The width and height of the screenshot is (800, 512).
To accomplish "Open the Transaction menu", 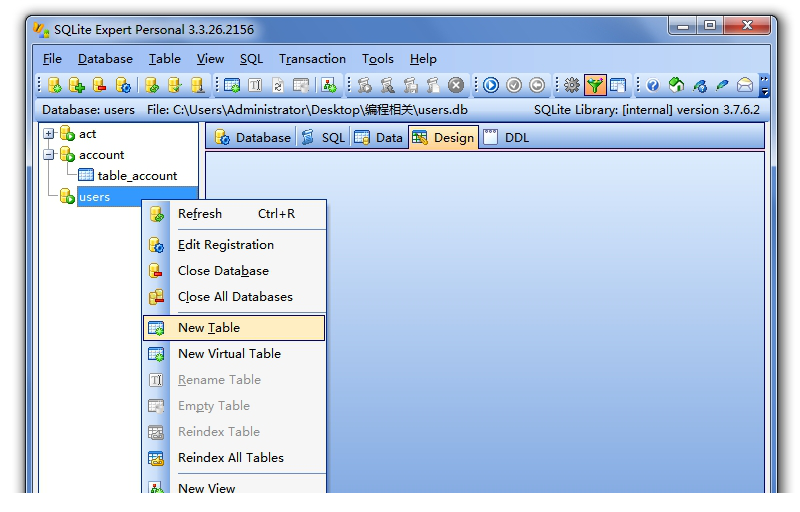I will pos(312,59).
